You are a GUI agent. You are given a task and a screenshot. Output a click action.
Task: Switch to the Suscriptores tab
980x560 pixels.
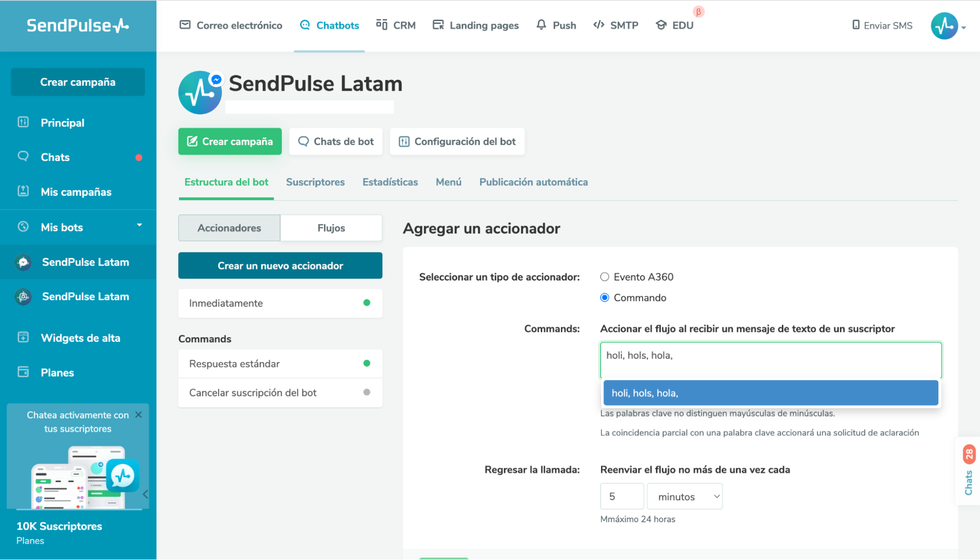coord(315,182)
